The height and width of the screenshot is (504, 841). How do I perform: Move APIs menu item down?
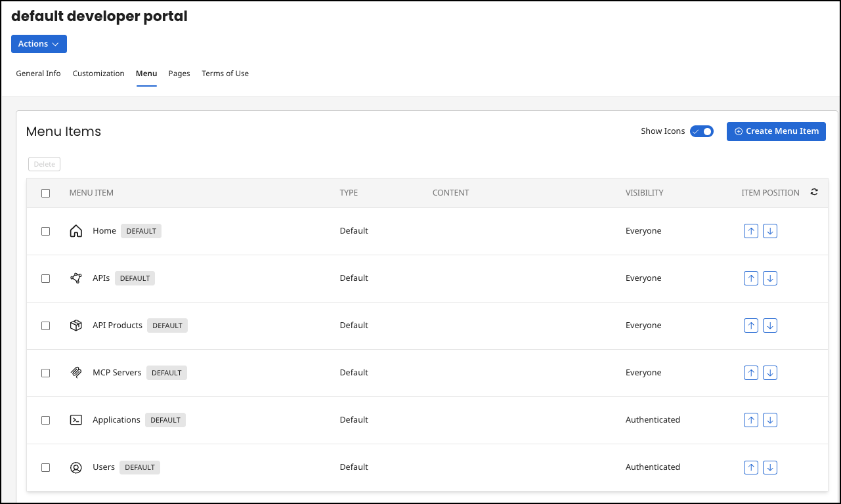[x=770, y=278]
